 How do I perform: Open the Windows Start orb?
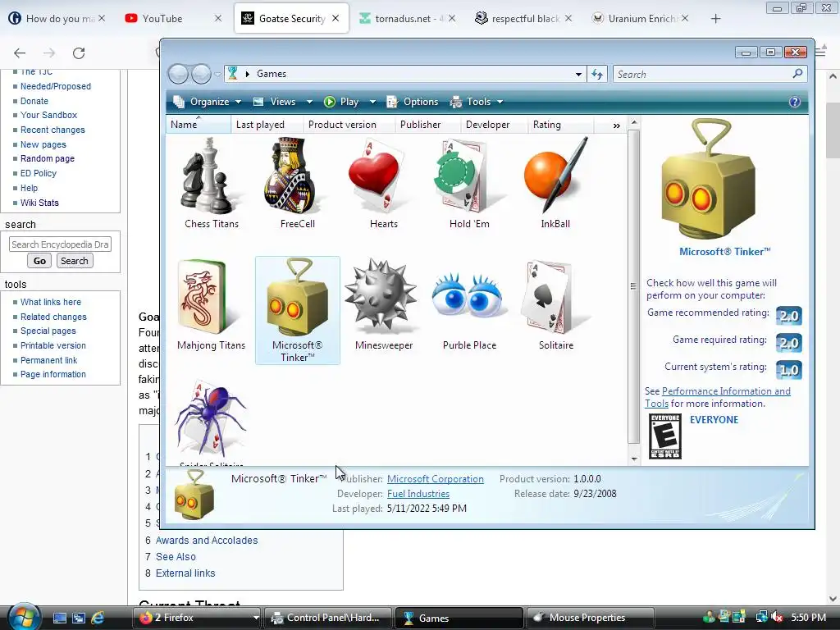(24, 617)
